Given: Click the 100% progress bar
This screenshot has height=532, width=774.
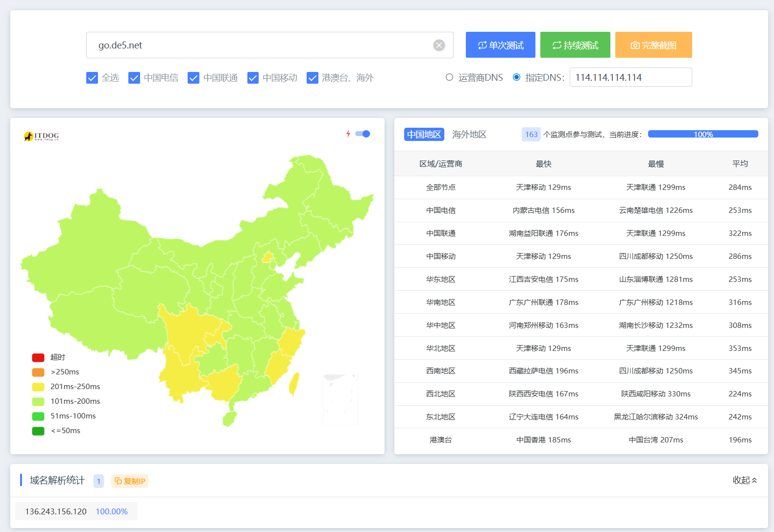Looking at the screenshot, I should (x=703, y=134).
